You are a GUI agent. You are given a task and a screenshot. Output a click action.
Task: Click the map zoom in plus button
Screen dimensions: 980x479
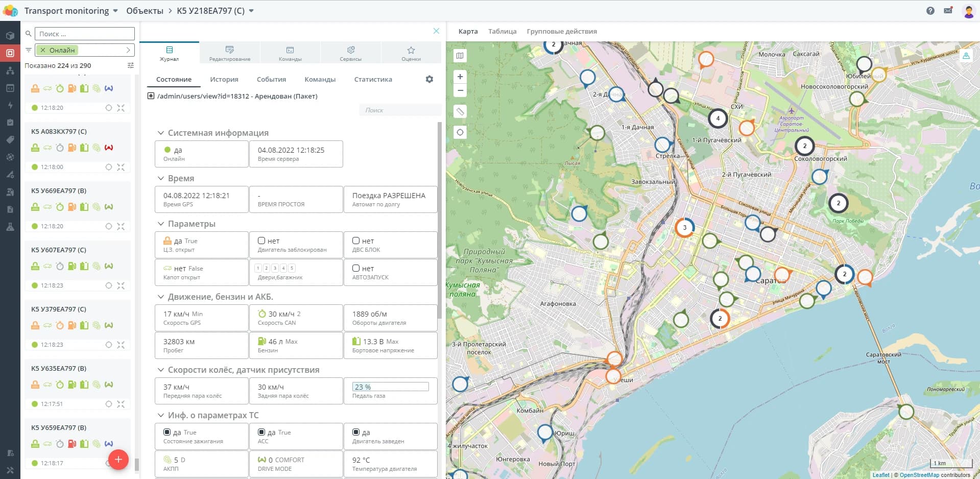[x=460, y=77]
